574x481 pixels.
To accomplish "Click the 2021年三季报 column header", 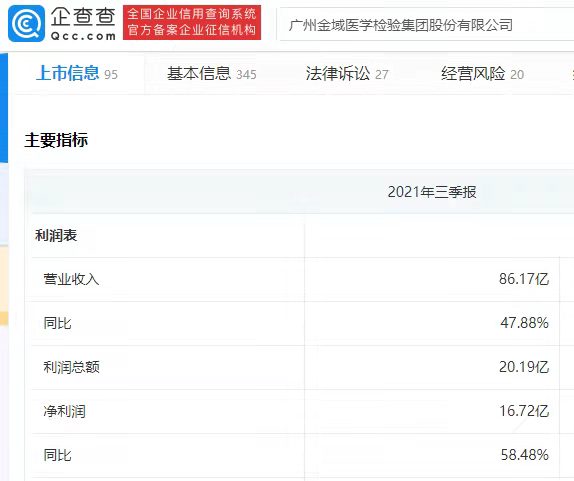I will pos(432,192).
